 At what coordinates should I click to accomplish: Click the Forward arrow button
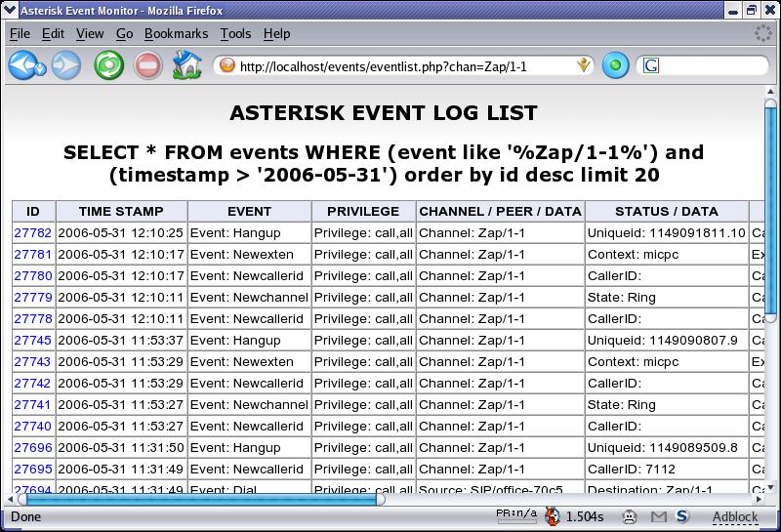pos(66,66)
